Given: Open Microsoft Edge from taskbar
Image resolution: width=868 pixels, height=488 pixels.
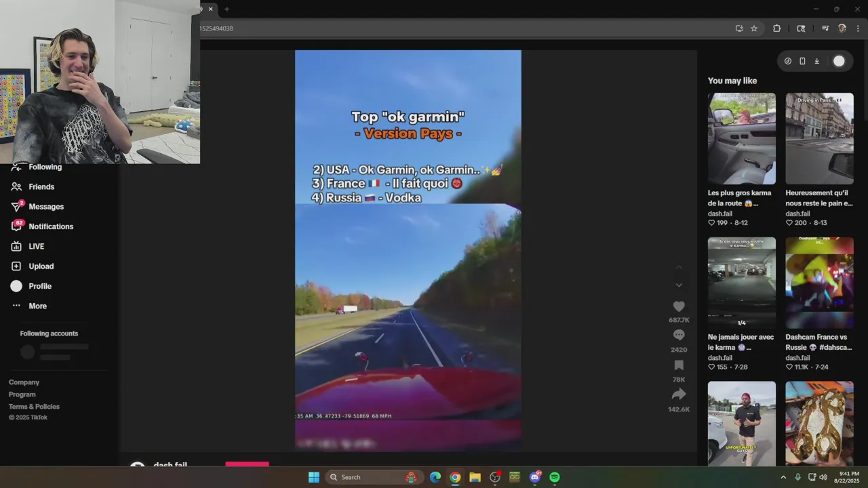Looking at the screenshot, I should click(x=435, y=477).
